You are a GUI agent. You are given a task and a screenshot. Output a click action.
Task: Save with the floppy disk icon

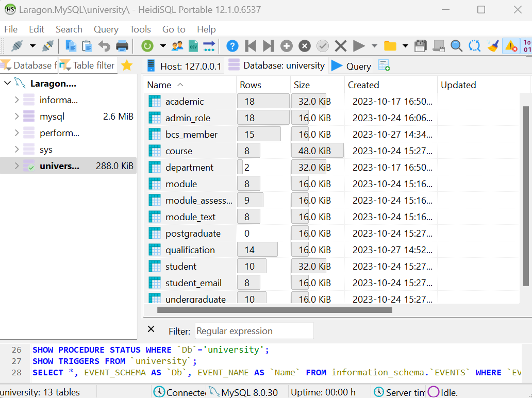[x=420, y=45]
